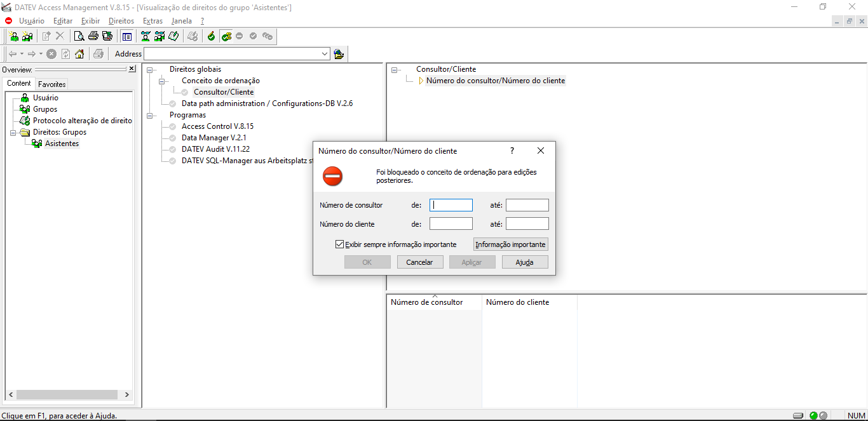Toggle Exibir sempre informação importante checkbox
Viewport: 868px width, 421px height.
pyautogui.click(x=339, y=244)
